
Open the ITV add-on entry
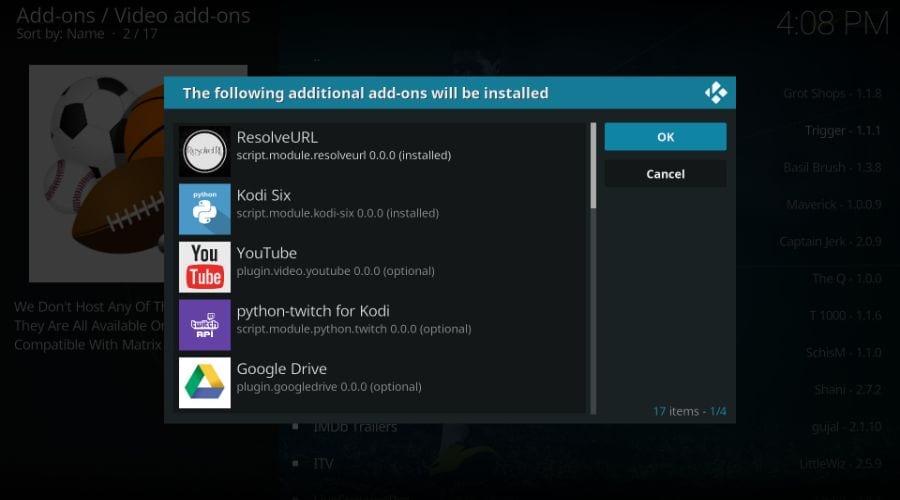click(323, 464)
